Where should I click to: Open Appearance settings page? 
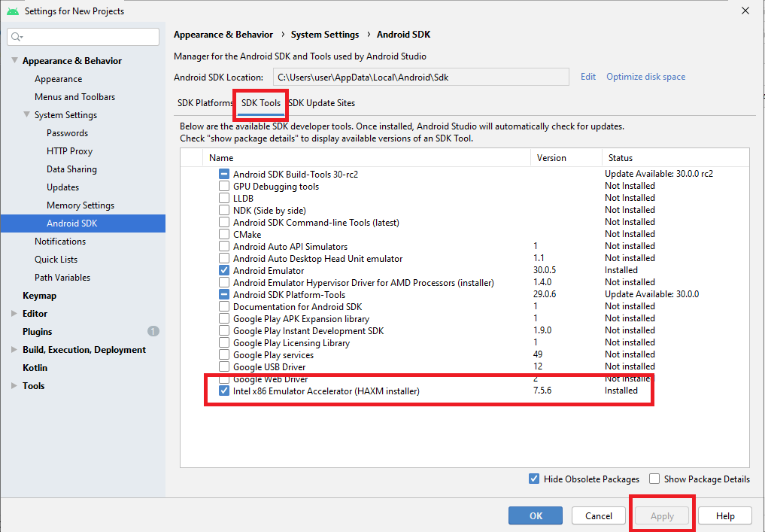58,78
